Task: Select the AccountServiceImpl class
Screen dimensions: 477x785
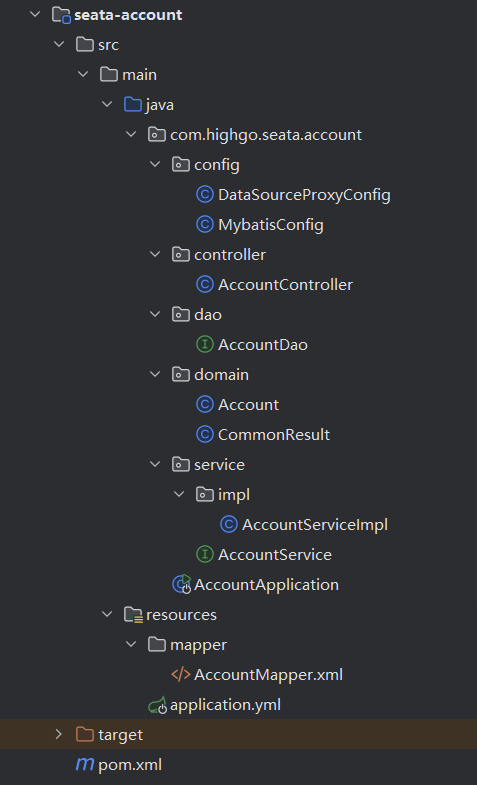Action: tap(315, 524)
